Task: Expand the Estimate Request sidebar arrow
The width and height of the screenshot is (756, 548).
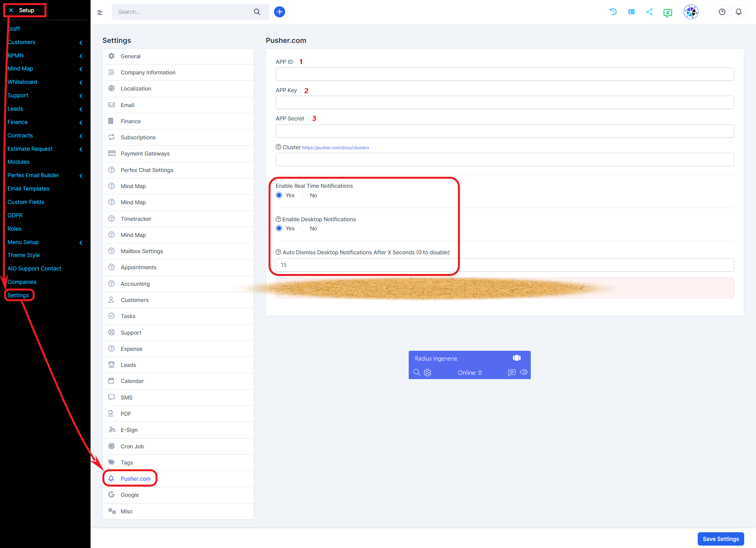Action: [81, 149]
